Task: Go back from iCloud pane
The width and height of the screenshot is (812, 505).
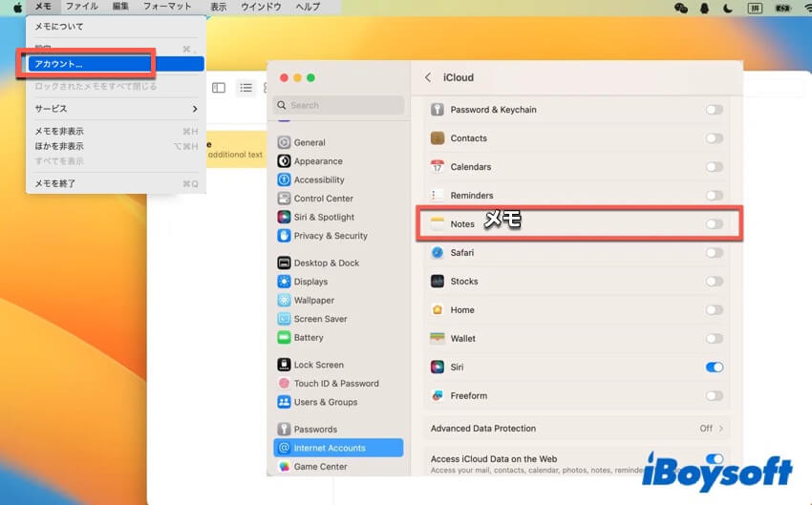Action: [428, 77]
